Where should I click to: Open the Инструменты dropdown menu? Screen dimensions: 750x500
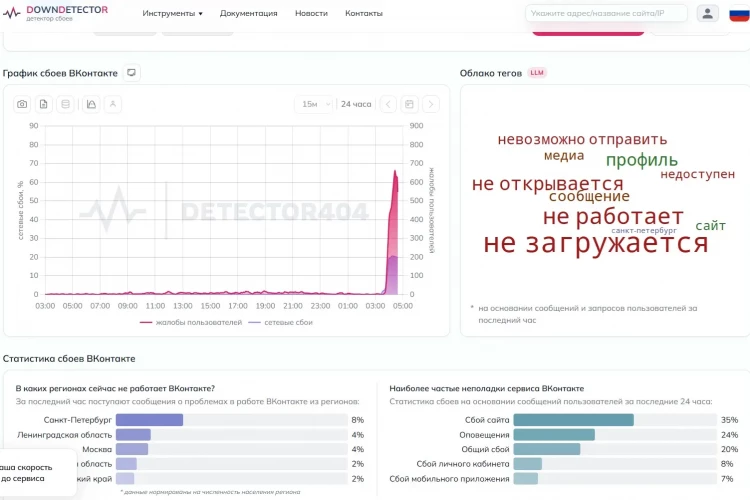[x=172, y=13]
